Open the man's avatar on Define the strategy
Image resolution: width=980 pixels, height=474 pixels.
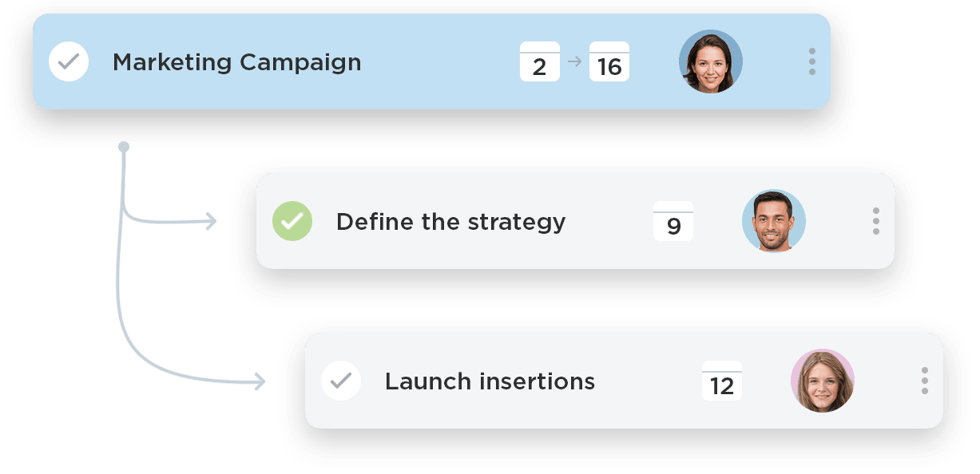tap(774, 221)
